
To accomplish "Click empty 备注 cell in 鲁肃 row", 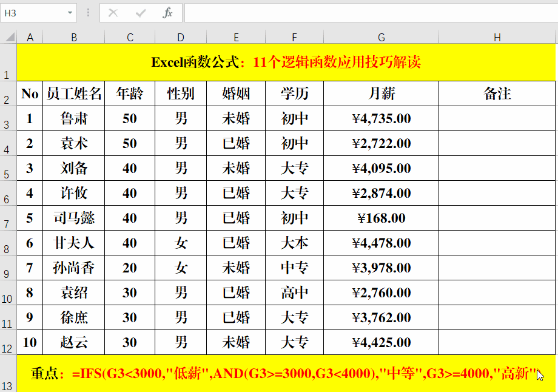I will tap(497, 118).
